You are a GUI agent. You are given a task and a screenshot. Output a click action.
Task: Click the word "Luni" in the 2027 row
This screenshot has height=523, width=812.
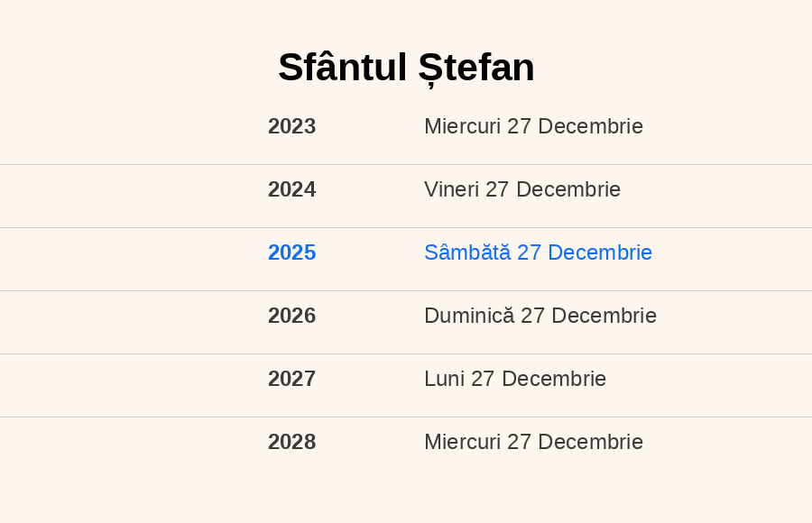tap(444, 379)
